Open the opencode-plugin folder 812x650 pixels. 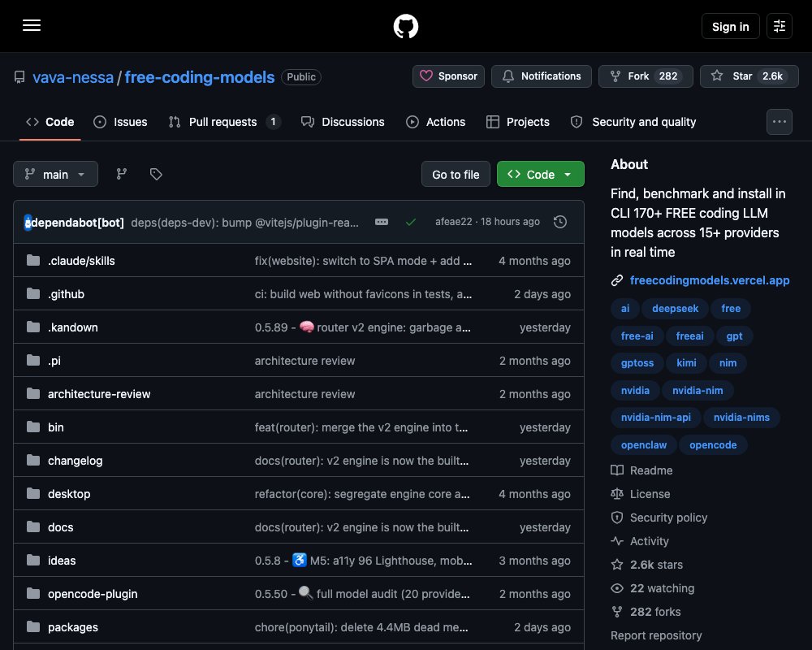[93, 593]
